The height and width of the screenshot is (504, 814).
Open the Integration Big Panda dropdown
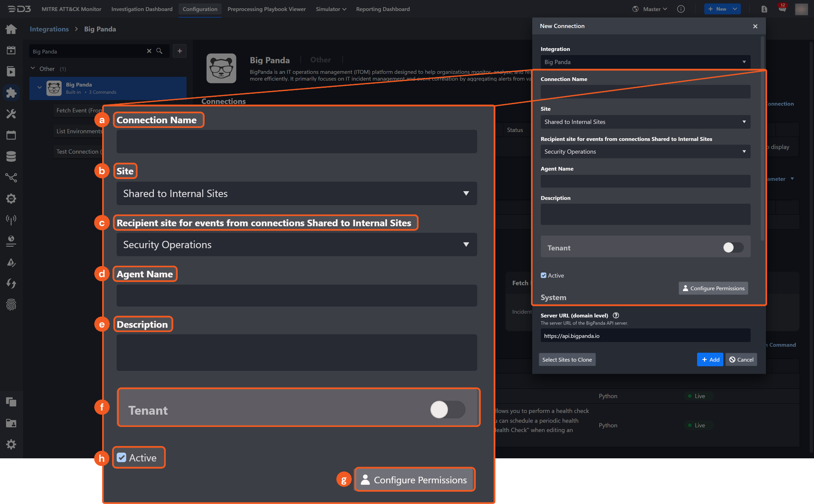[645, 62]
